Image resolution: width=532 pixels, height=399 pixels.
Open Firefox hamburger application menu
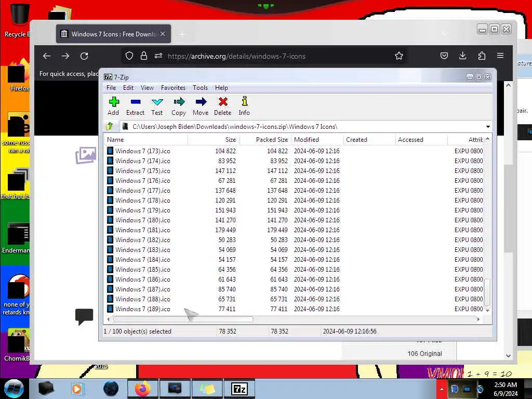coord(500,56)
